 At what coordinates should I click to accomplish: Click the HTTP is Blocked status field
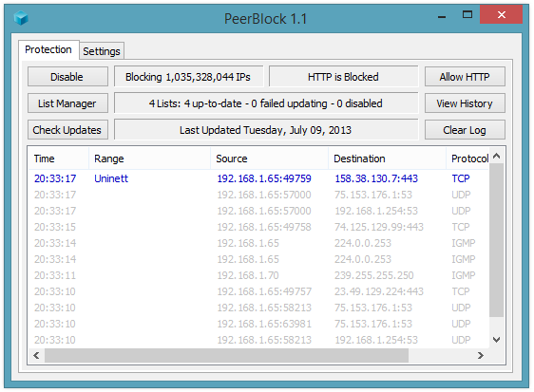click(343, 77)
